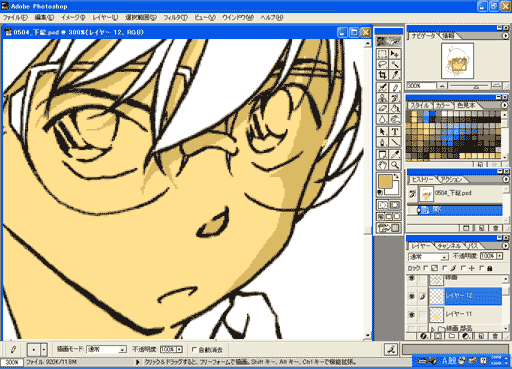Select the Type tool
This screenshot has width=512, height=369.
tap(395, 132)
